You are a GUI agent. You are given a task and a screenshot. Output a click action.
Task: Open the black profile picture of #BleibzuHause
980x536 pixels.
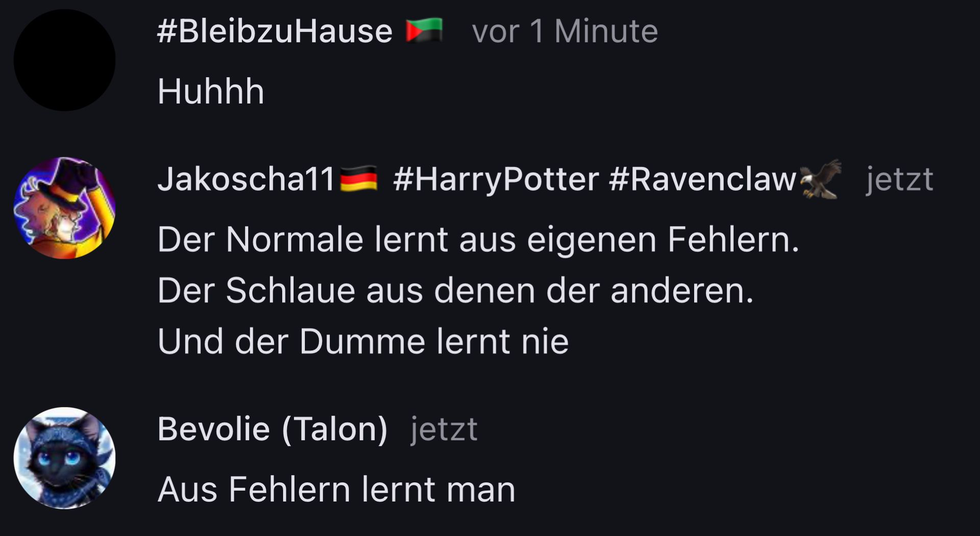point(64,60)
